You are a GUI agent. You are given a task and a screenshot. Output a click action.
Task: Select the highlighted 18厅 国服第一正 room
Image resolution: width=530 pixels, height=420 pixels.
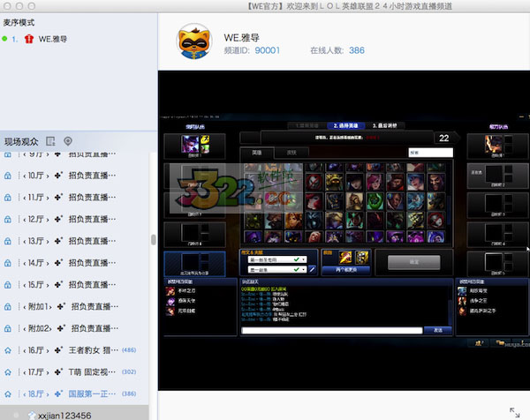(x=74, y=394)
